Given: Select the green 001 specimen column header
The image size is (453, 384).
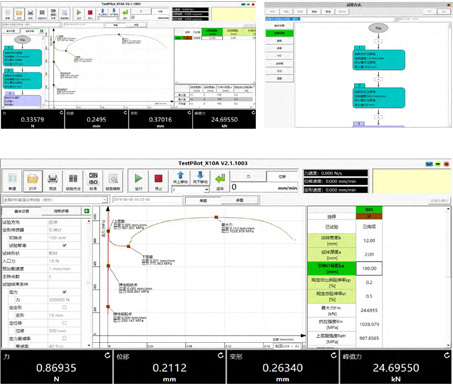Looking at the screenshot, I should click(369, 210).
